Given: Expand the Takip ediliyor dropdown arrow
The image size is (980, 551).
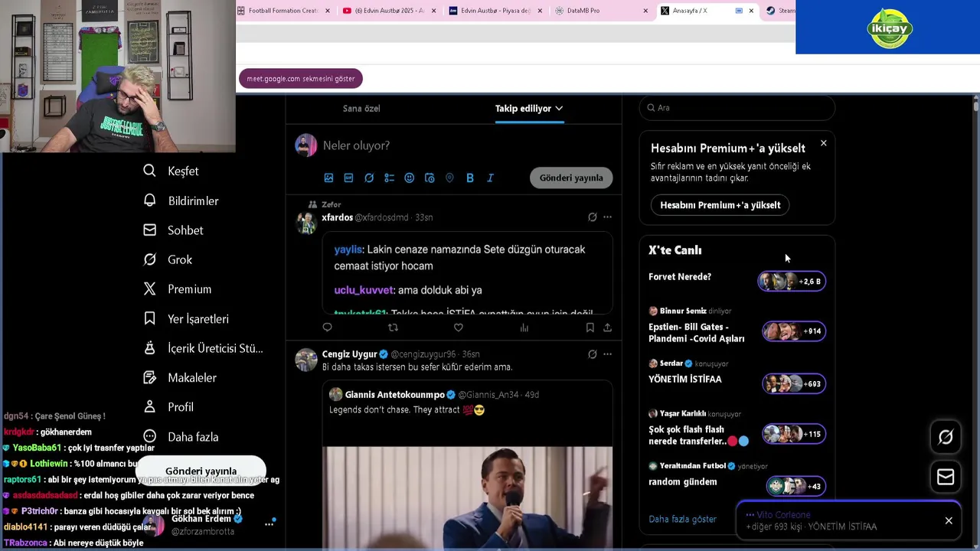Looking at the screenshot, I should click(559, 109).
